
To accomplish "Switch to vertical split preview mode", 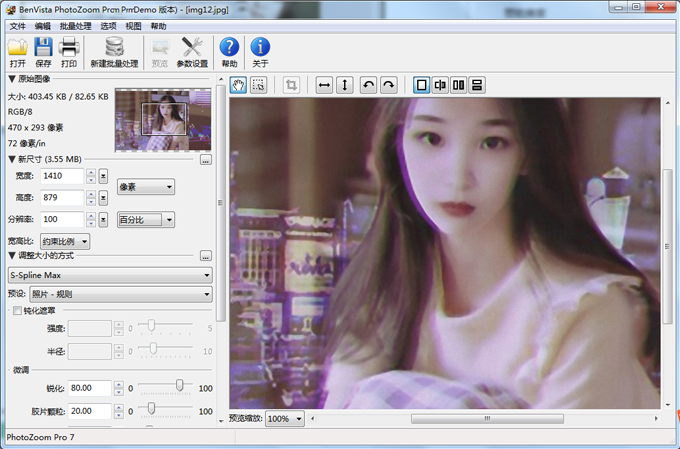I will [x=440, y=85].
